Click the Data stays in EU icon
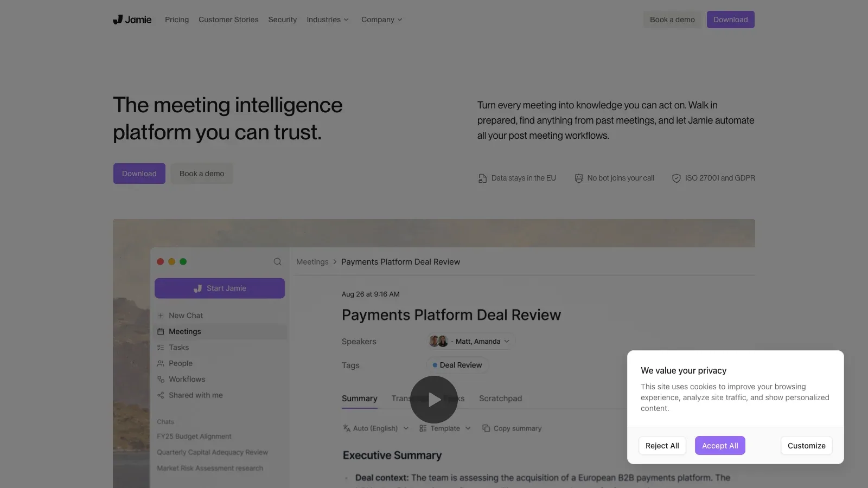 482,178
